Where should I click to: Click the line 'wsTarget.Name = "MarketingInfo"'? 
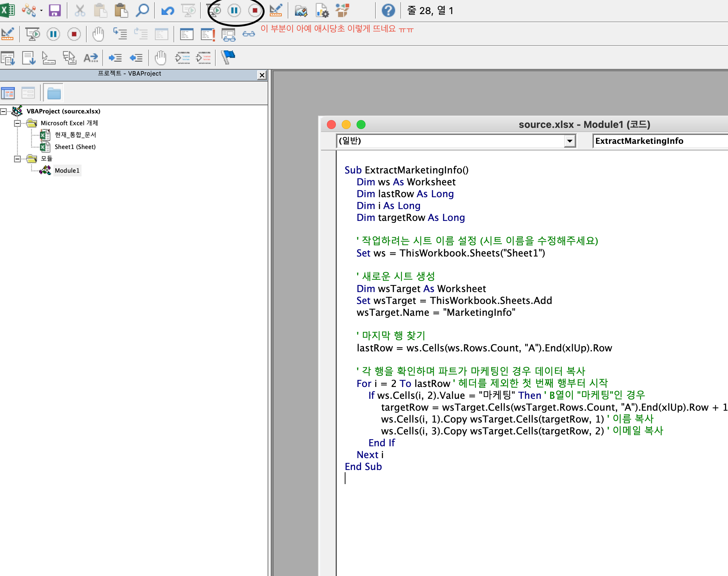click(436, 312)
